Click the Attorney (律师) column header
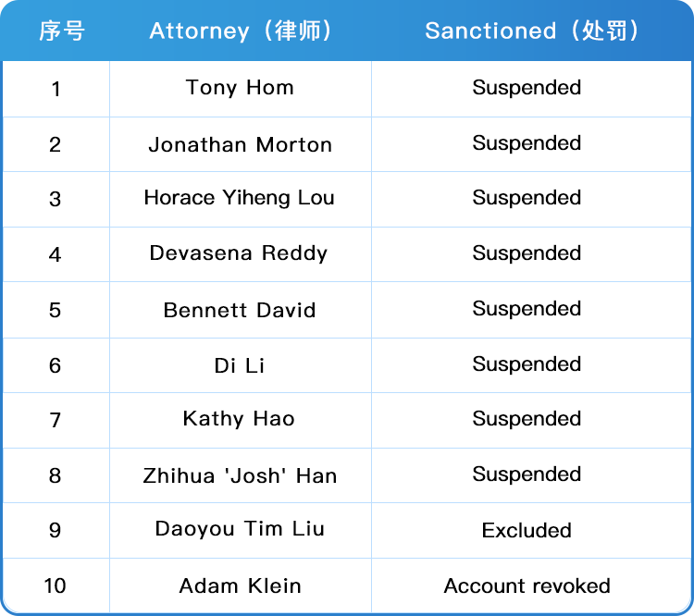Viewport: 694px width, 616px height. (x=241, y=31)
